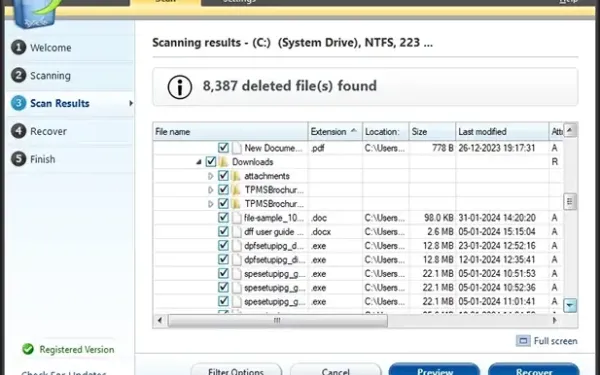Click the file icon of New Document .pdf
Screen dimensions: 600x375
237,148
